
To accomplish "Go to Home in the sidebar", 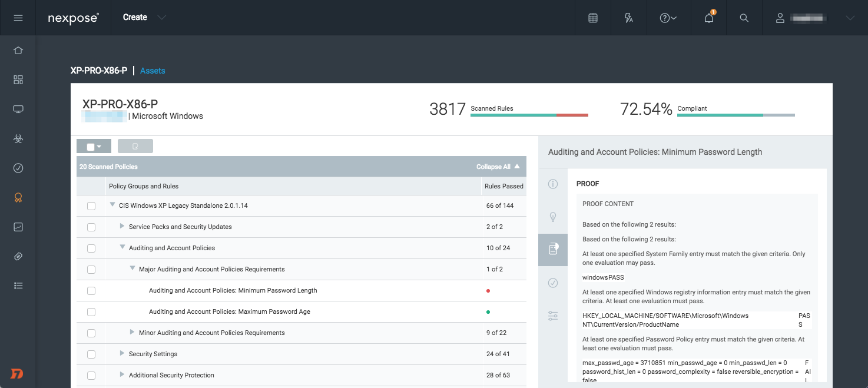I will tap(18, 51).
